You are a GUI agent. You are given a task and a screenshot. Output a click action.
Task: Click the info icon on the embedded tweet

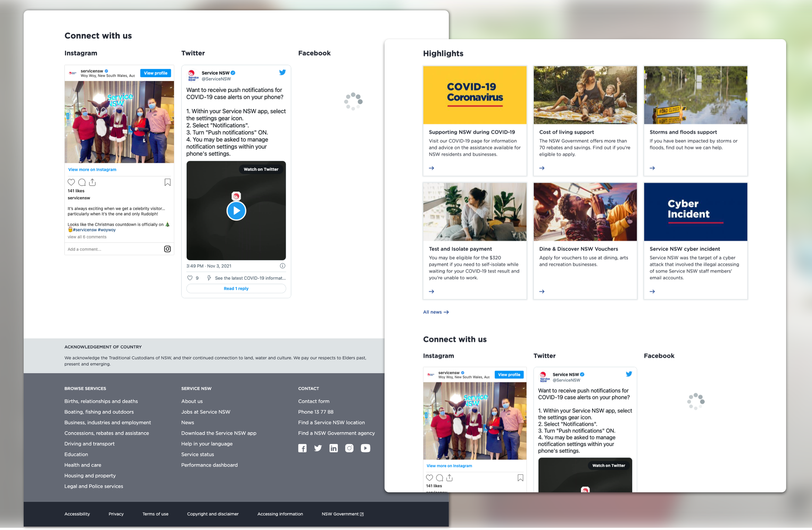click(282, 266)
